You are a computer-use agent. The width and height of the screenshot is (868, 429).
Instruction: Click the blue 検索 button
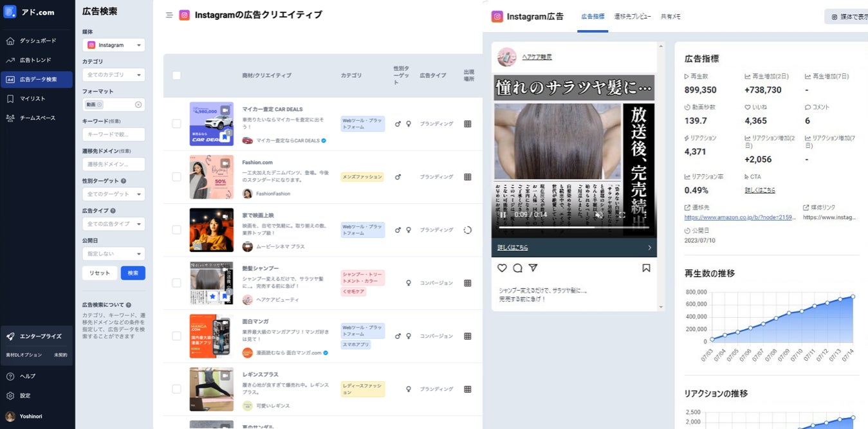coord(133,273)
